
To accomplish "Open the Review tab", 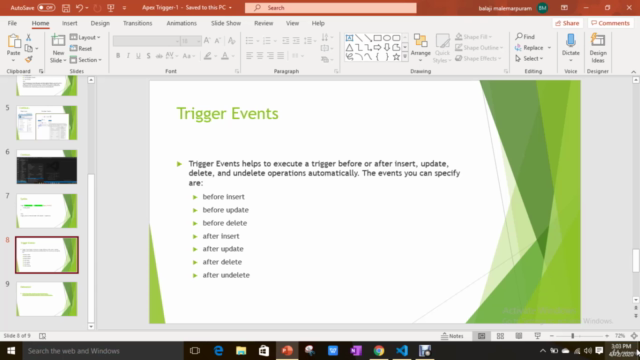I will click(264, 23).
